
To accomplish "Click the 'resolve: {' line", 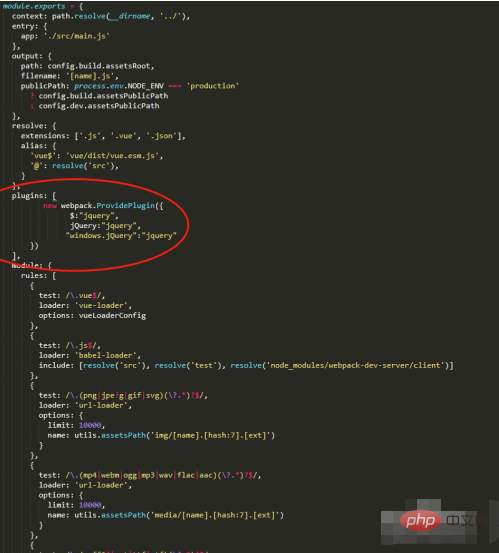I will tap(34, 126).
